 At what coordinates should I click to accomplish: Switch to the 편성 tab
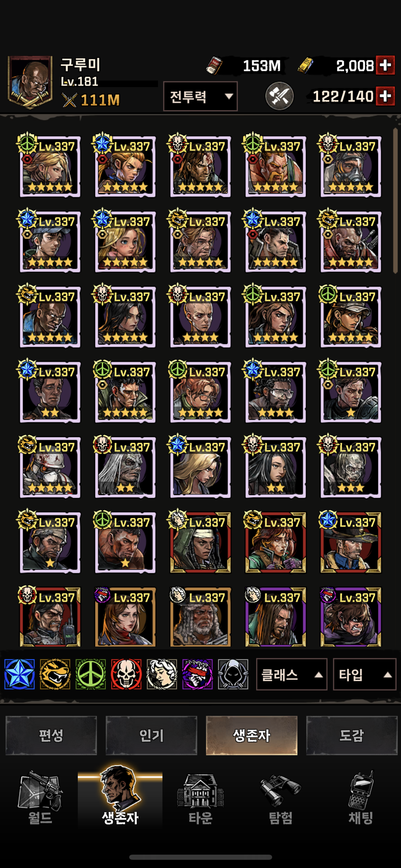(51, 735)
